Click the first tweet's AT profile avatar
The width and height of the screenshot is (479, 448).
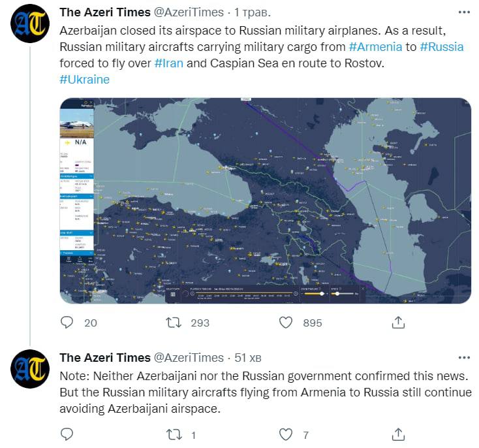30,25
